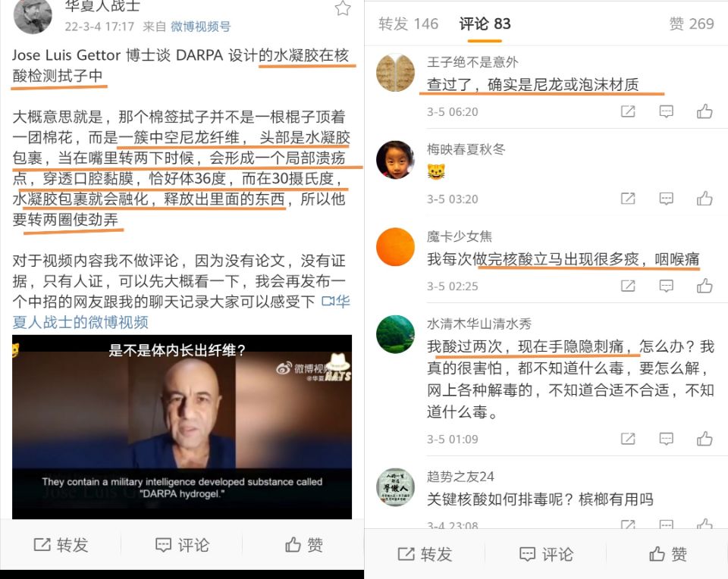Like the comment by 梅映春夏秋冬
Screen dimensions: 728x579
(x=704, y=199)
